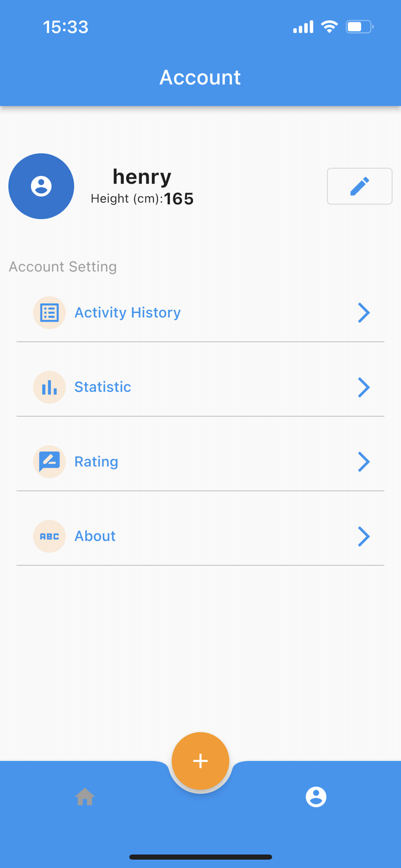401x868 pixels.
Task: Tap the Account person icon in bottom bar
Action: (316, 796)
